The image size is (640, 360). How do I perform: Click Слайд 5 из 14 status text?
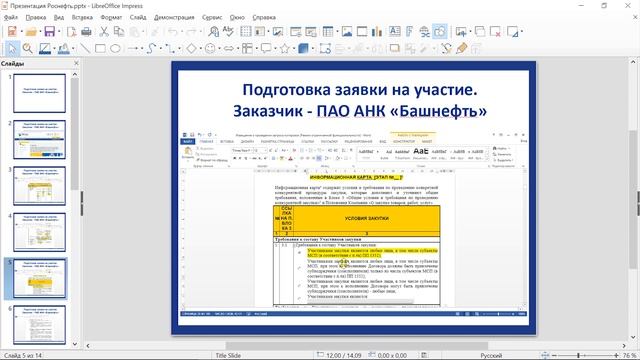(23, 356)
